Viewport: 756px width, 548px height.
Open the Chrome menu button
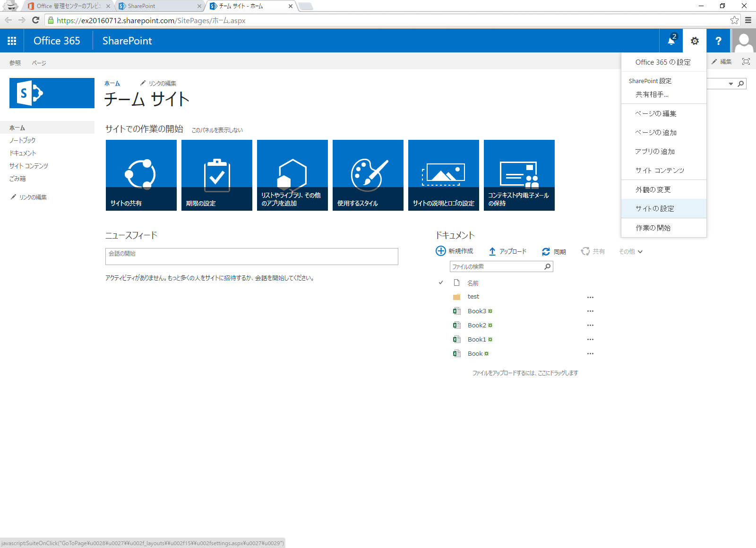point(748,20)
